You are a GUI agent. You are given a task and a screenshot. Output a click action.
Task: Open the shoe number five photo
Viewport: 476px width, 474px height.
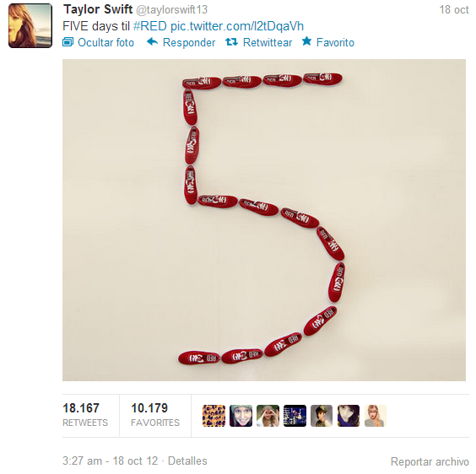point(264,220)
